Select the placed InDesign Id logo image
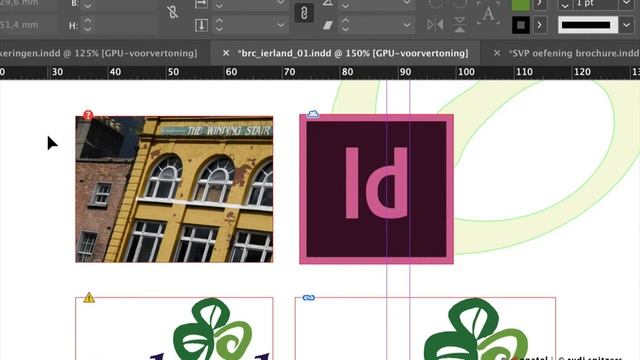640x360 pixels. (x=376, y=189)
